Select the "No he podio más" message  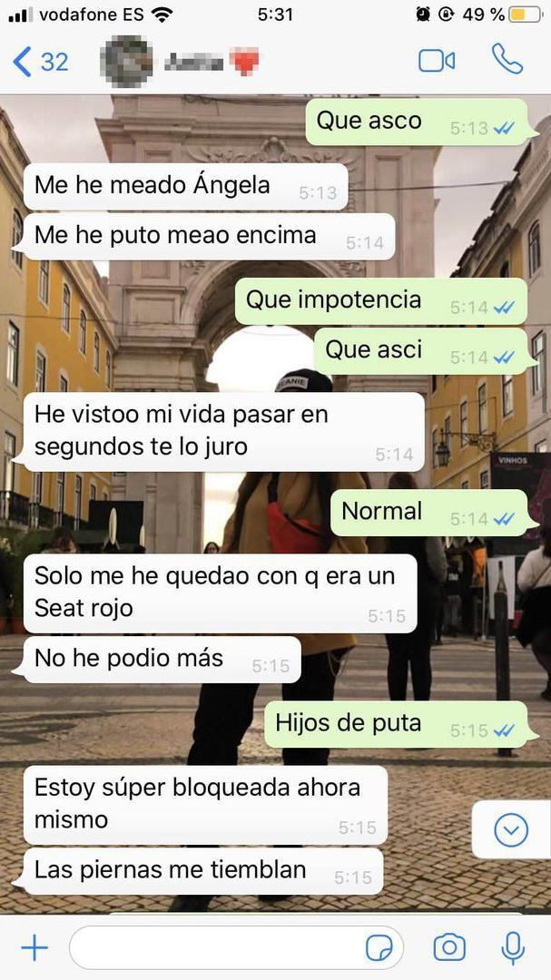(162, 660)
